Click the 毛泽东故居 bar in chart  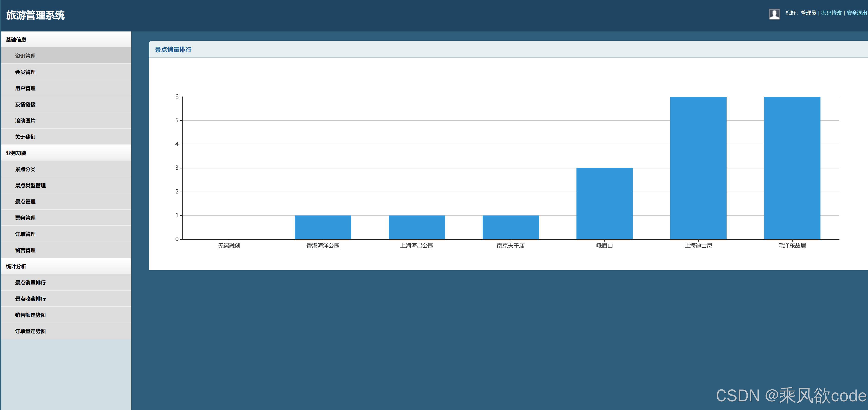point(792,168)
